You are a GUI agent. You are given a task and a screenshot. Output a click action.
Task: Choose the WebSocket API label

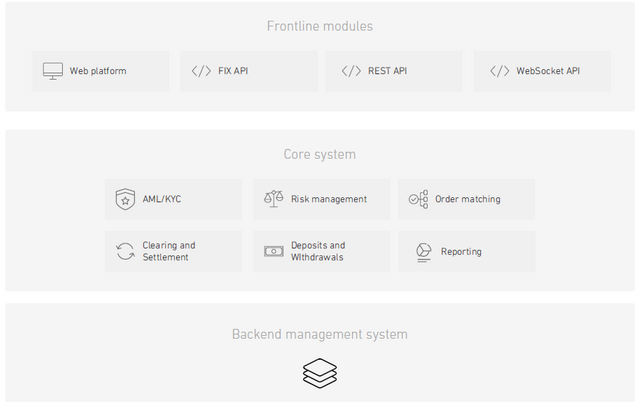[548, 71]
